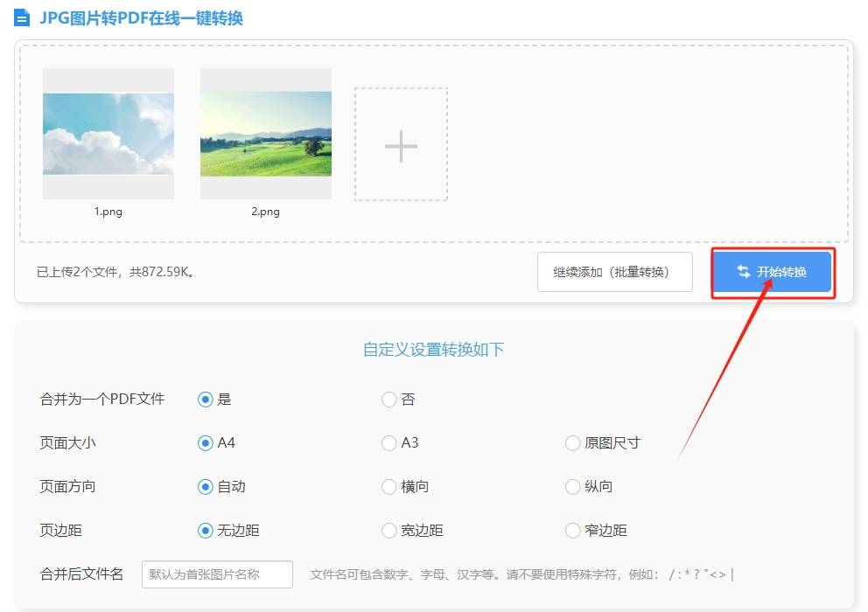The height and width of the screenshot is (612, 868).
Task: Click the 自定义设置转换如下 heading
Action: 433,350
